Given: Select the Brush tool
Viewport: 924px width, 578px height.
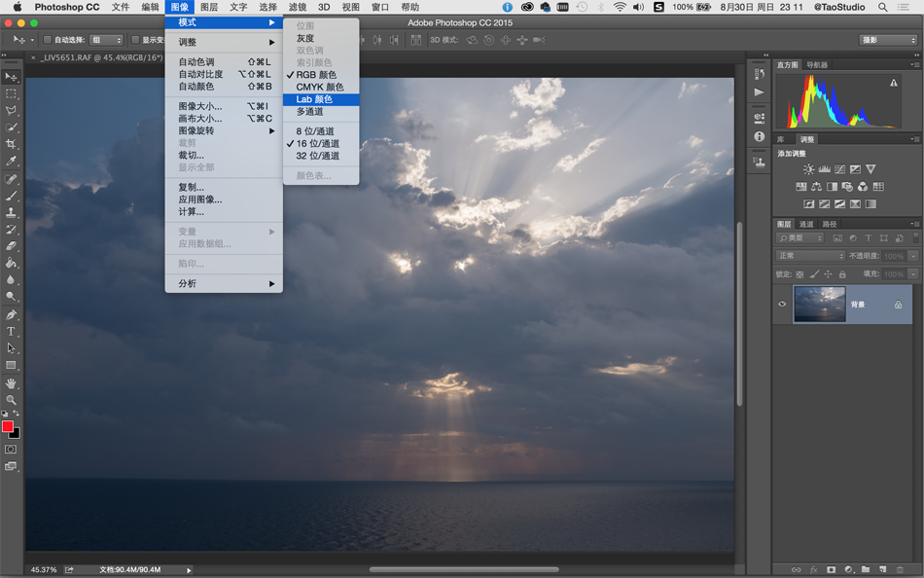Looking at the screenshot, I should pos(11,196).
